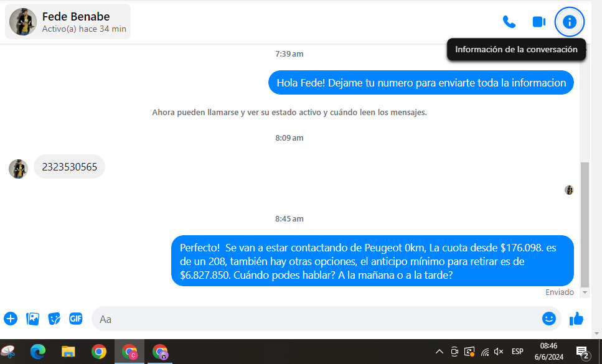
Task: Click the 8:09 am timestamp
Action: click(289, 138)
